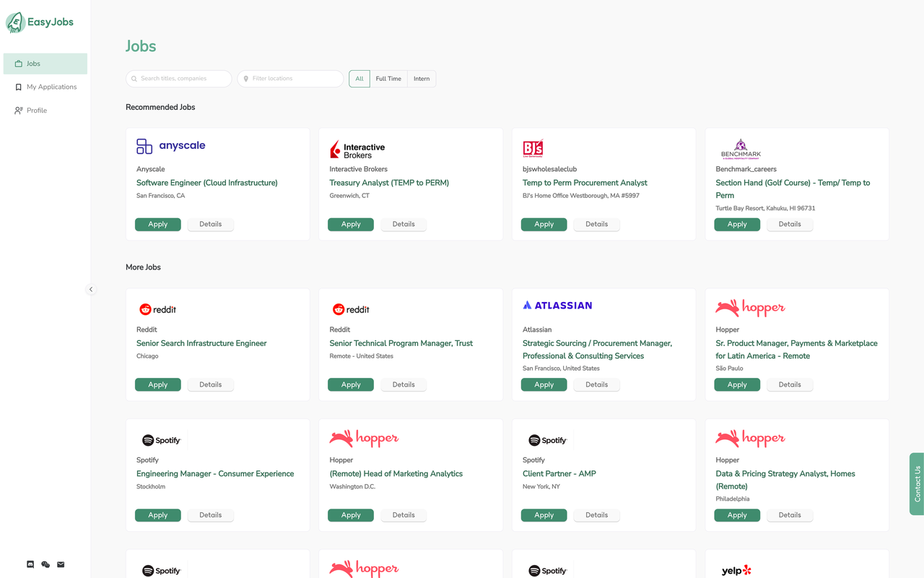
Task: Apply to Data & Pricing Strategy Analyst job
Action: [737, 515]
